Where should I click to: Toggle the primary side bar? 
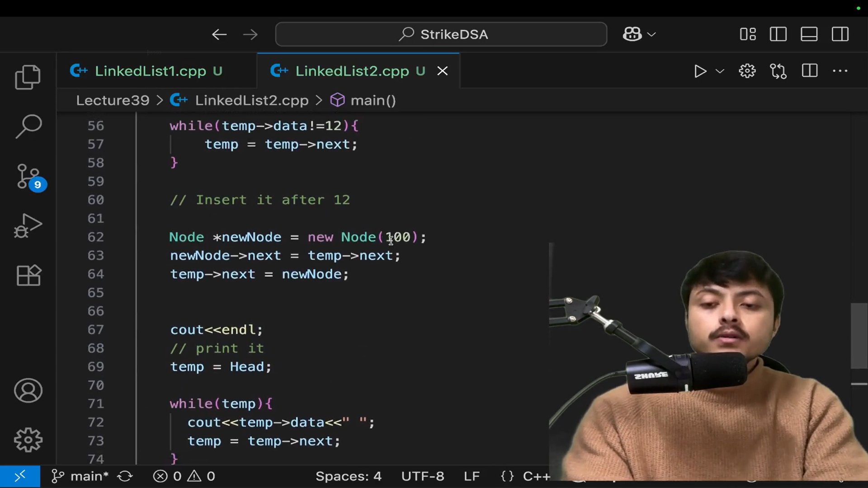(x=778, y=34)
